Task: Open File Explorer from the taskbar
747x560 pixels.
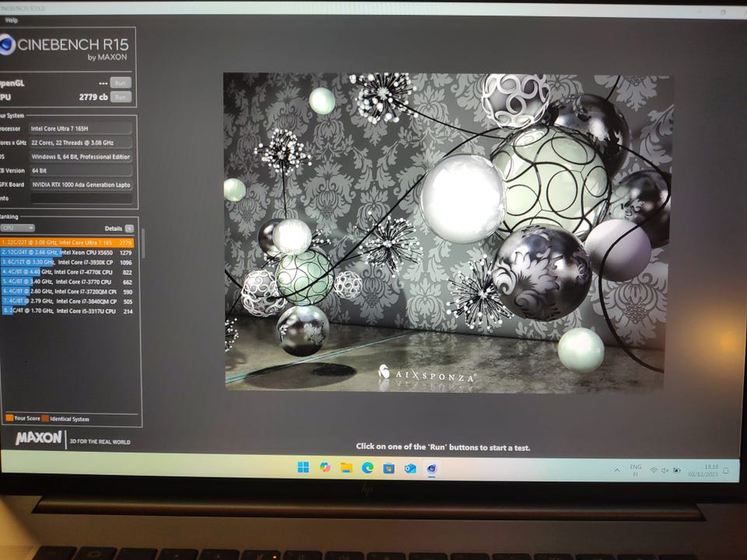Action: 346,467
